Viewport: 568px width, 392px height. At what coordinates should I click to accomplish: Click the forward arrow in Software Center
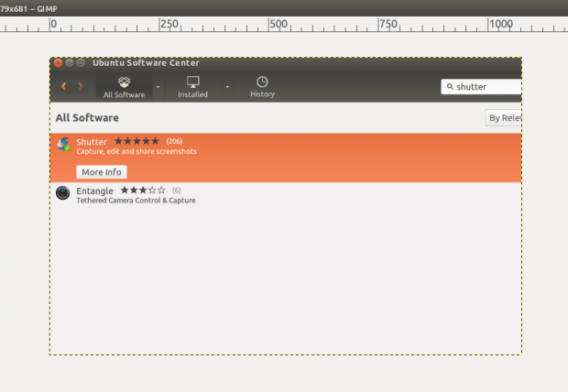click(81, 86)
